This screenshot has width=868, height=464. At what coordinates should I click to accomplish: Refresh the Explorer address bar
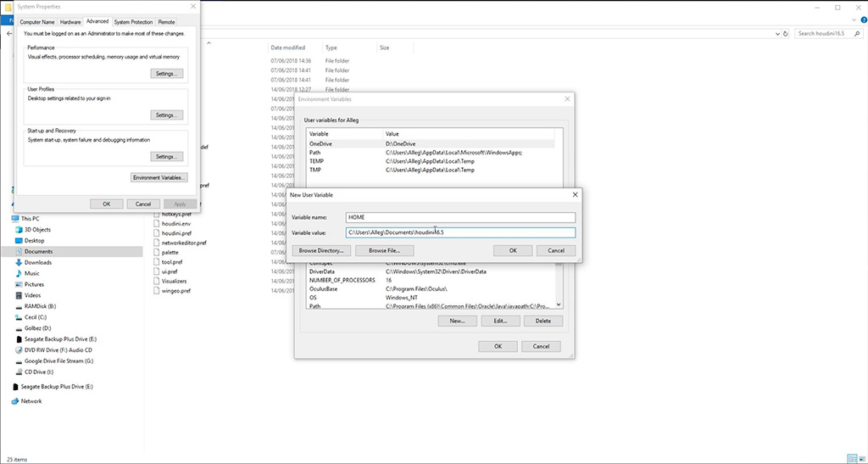(784, 33)
